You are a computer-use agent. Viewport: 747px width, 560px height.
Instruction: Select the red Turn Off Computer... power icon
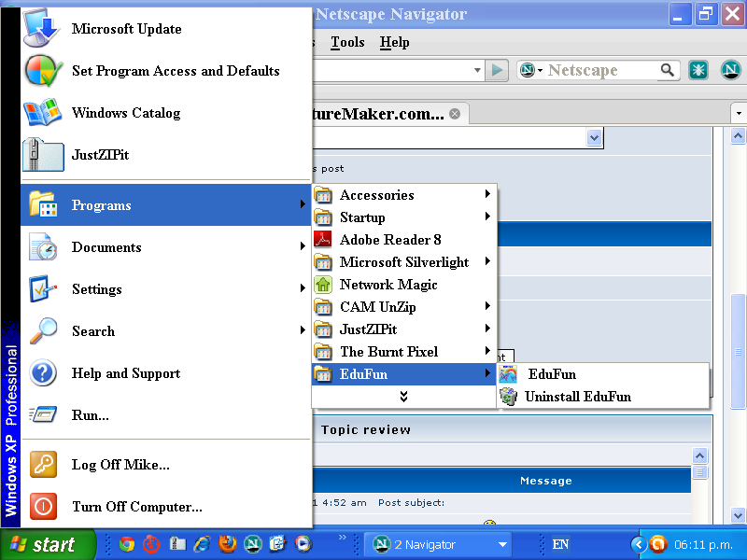pyautogui.click(x=43, y=506)
